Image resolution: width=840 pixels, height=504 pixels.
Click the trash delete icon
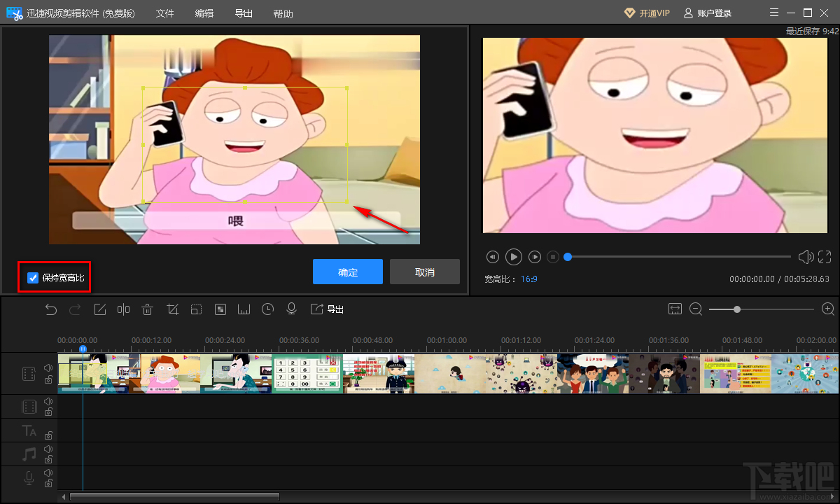pos(148,309)
